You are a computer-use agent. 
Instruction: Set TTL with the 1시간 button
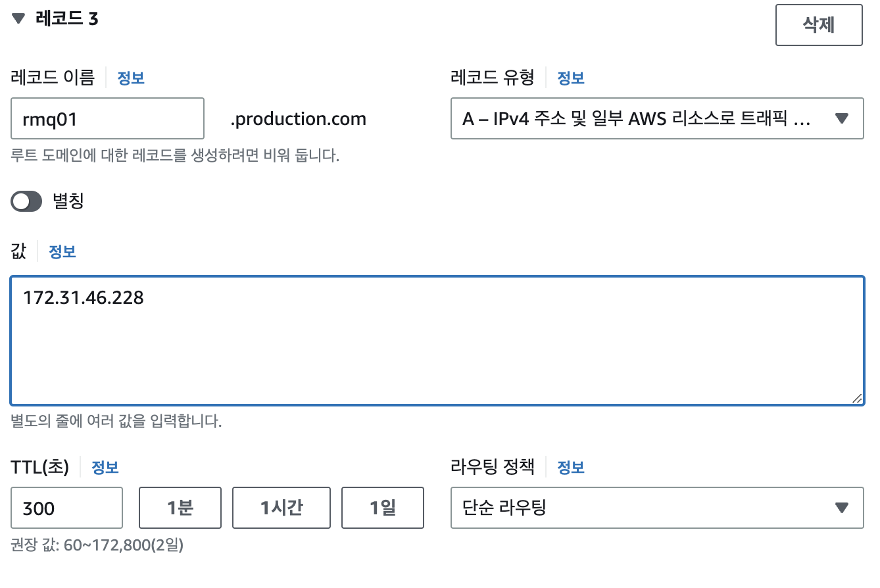click(x=281, y=508)
